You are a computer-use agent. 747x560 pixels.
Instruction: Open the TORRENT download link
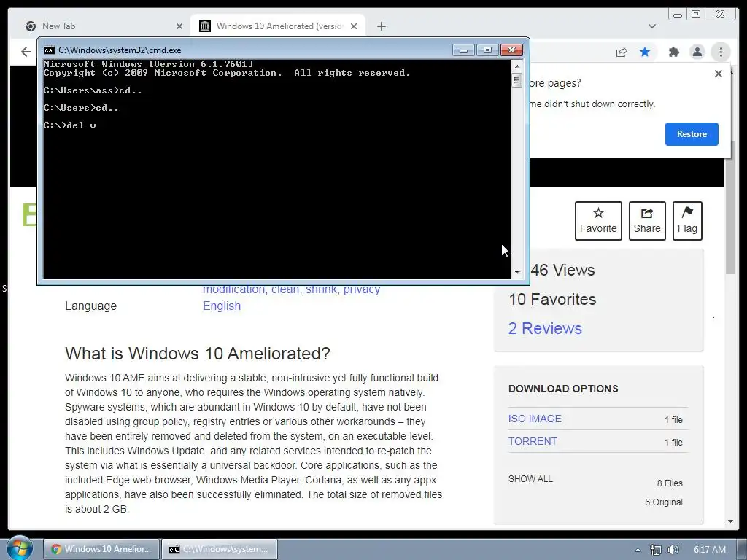533,441
